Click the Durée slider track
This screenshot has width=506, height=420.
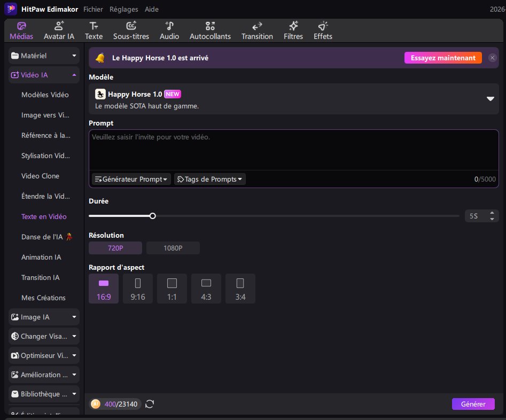pyautogui.click(x=274, y=216)
